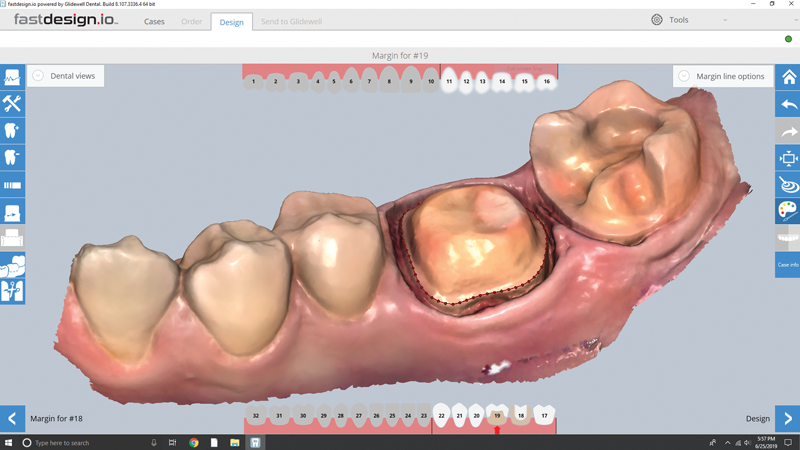Click the Undo arrow icon
The image size is (800, 450).
click(x=788, y=104)
